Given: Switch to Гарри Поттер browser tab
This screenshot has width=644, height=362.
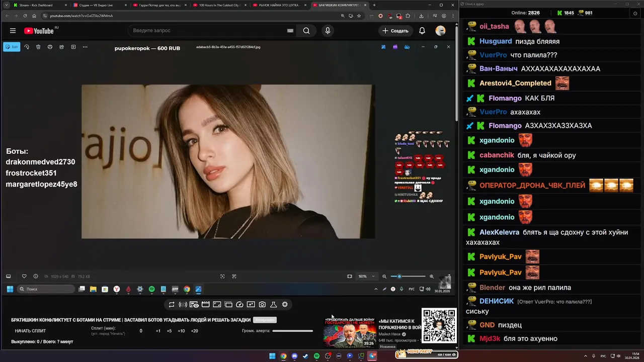Looking at the screenshot, I should 160,5.
